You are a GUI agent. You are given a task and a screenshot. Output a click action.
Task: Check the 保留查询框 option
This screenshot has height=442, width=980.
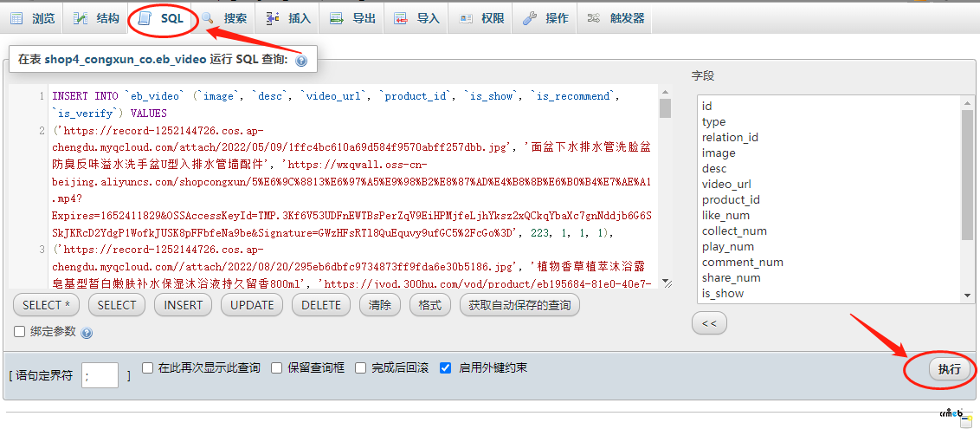point(276,367)
